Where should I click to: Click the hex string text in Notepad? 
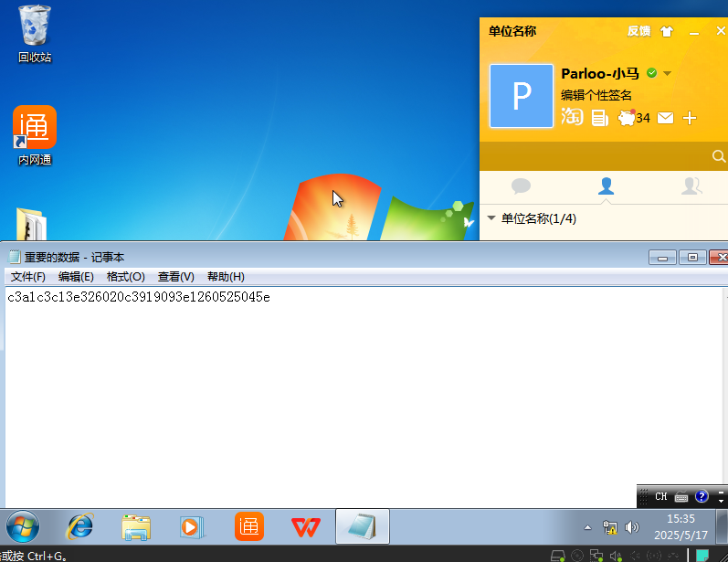click(x=139, y=297)
